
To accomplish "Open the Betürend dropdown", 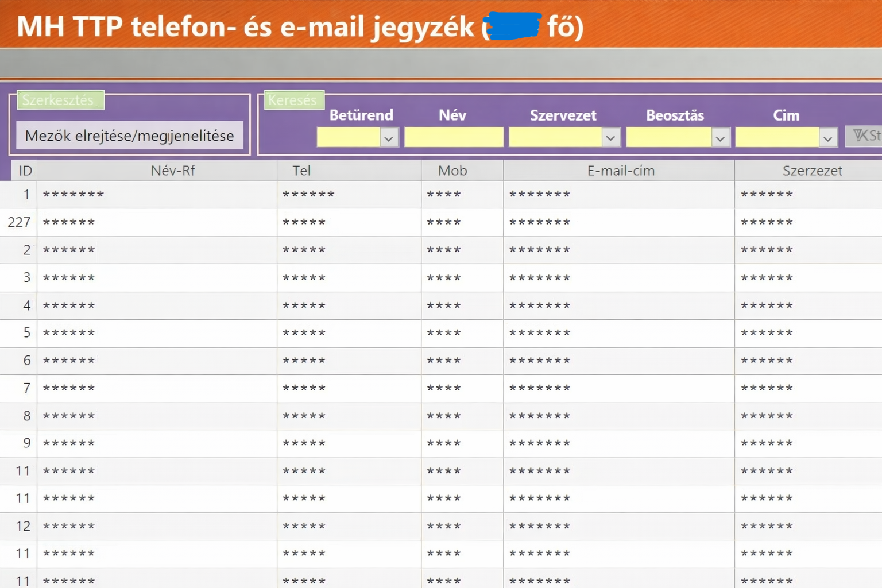I will click(x=389, y=137).
